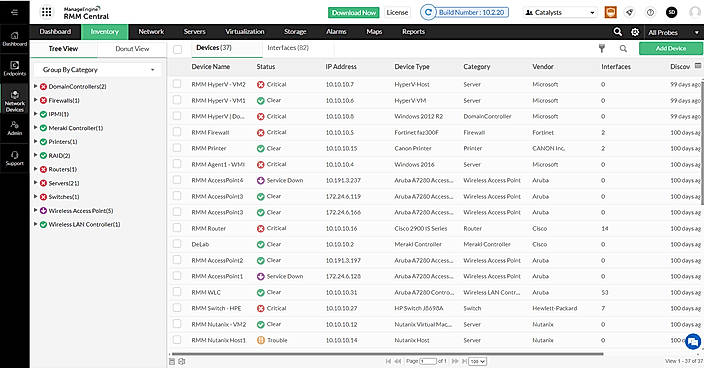Click the page number input field
This screenshot has width=704, height=368.
(428, 361)
